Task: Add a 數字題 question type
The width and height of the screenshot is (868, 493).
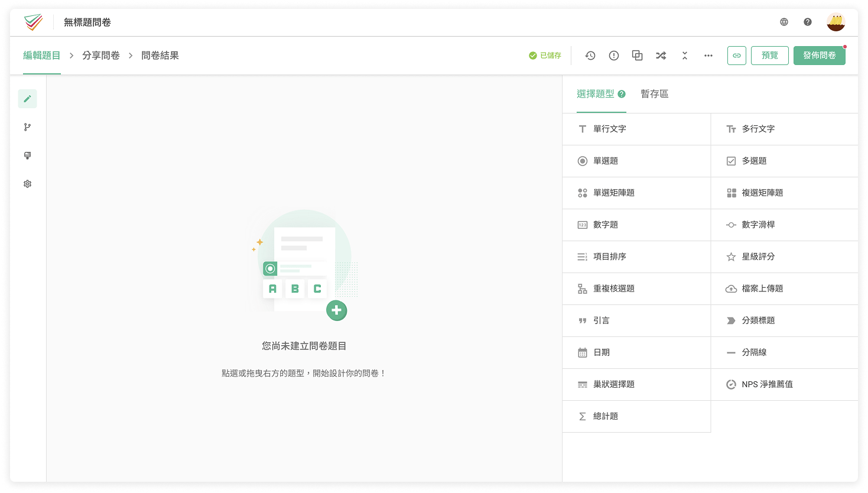Action: pos(636,225)
